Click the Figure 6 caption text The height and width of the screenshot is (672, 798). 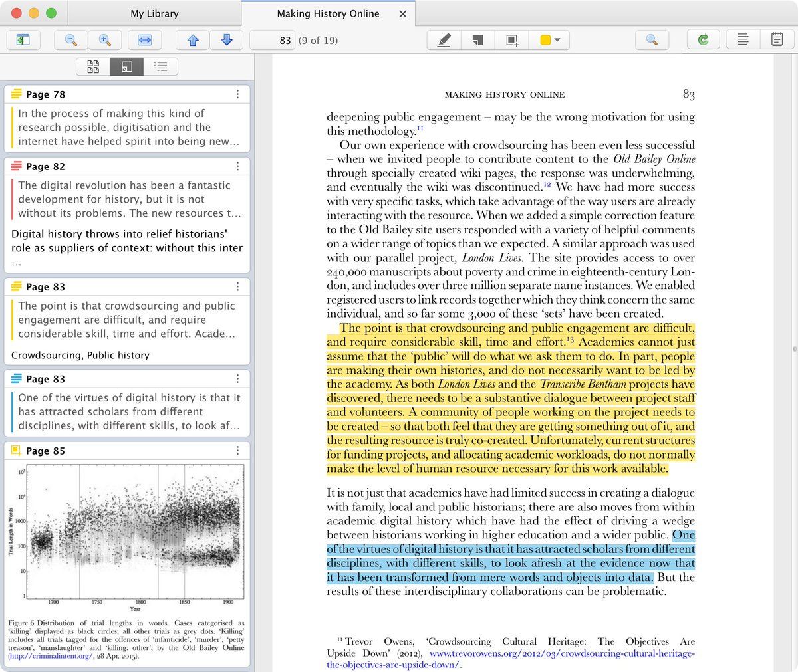pyautogui.click(x=126, y=639)
